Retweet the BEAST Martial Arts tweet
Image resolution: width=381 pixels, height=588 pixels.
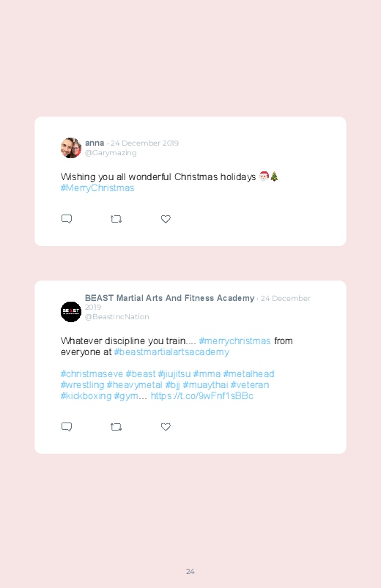(x=116, y=427)
